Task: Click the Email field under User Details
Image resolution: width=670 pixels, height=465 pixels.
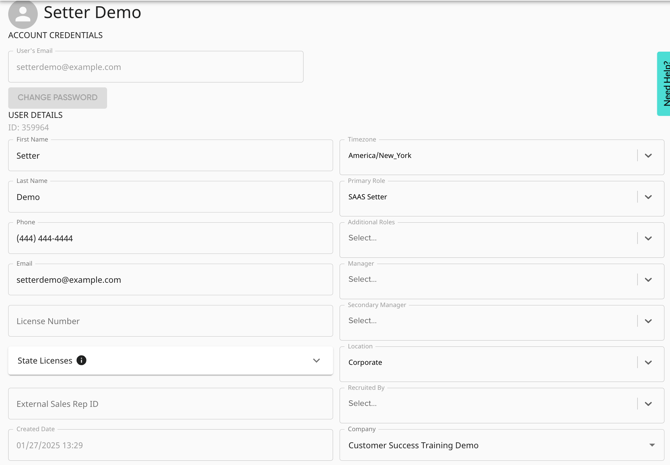Action: click(170, 280)
